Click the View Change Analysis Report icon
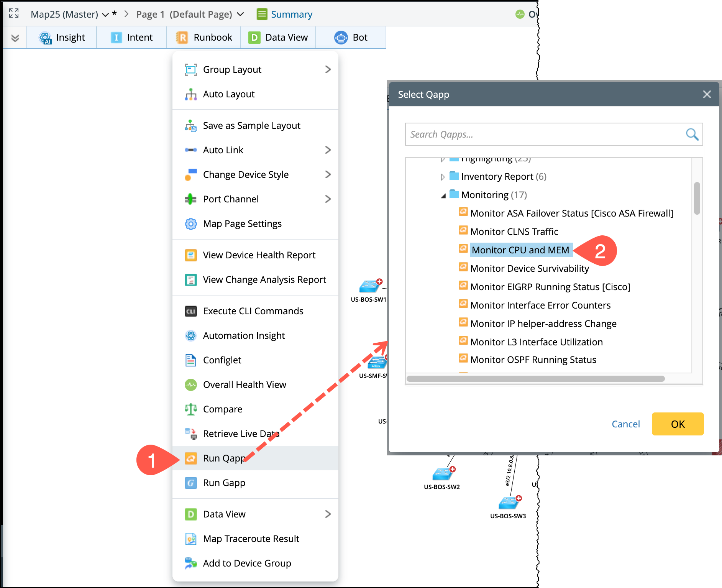Image resolution: width=722 pixels, height=588 pixels. point(190,279)
